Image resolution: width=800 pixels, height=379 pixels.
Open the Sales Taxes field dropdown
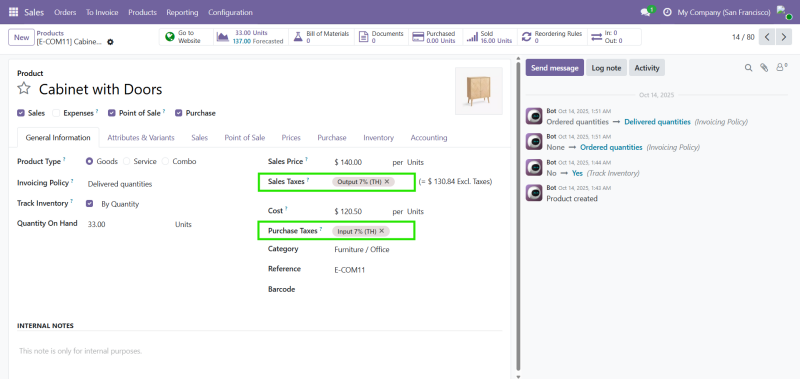pyautogui.click(x=372, y=182)
